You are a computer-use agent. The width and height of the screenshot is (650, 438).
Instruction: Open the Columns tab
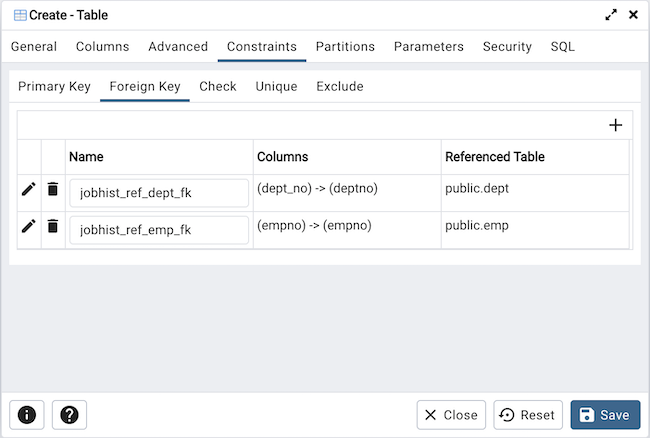[x=102, y=47]
